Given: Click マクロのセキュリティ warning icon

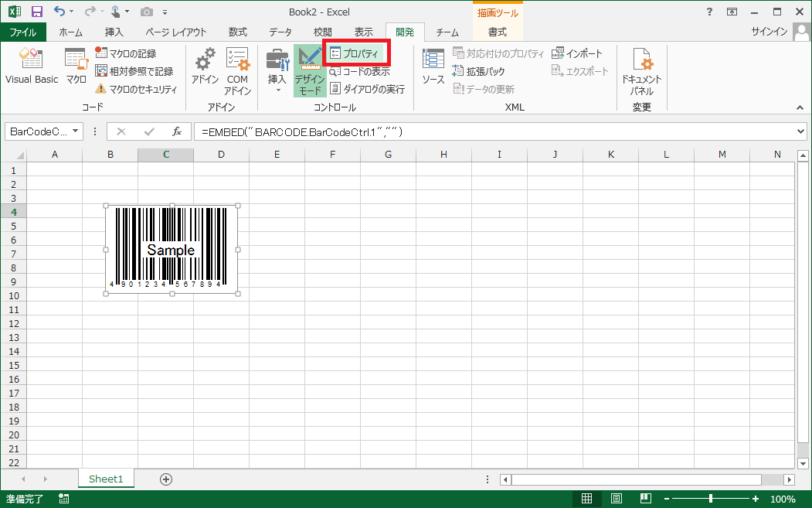Looking at the screenshot, I should [100, 89].
